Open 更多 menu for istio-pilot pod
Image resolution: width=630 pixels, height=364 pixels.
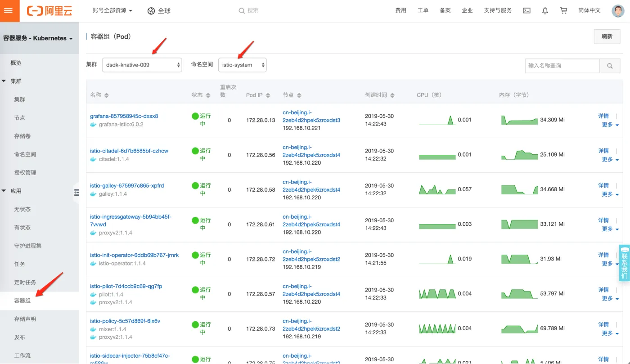610,298
